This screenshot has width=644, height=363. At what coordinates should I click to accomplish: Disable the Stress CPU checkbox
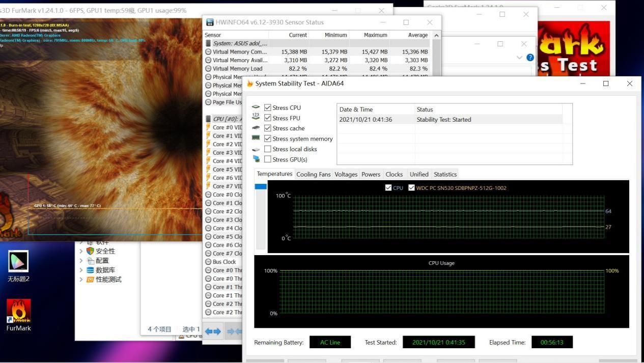[x=268, y=107]
